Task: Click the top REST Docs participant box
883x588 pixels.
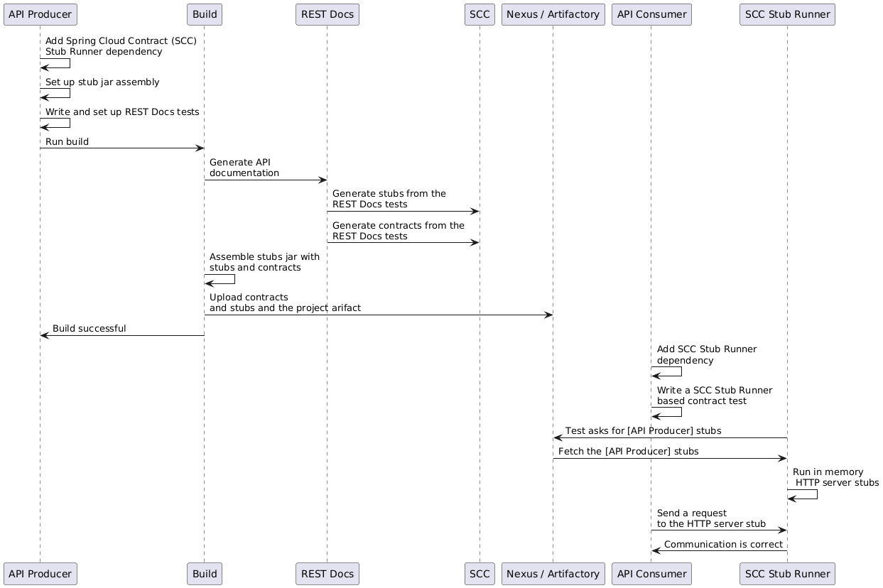Action: (x=327, y=14)
